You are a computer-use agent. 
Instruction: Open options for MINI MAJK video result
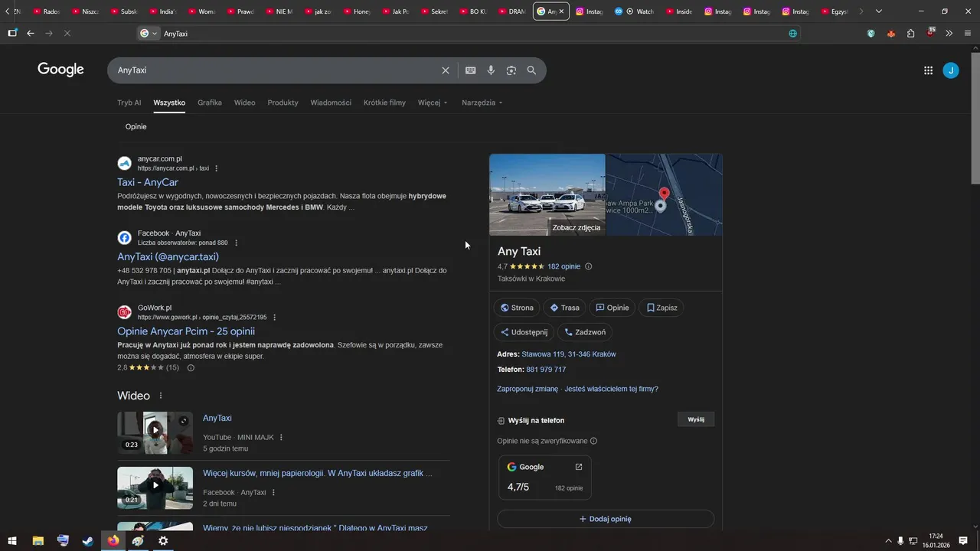click(x=281, y=438)
